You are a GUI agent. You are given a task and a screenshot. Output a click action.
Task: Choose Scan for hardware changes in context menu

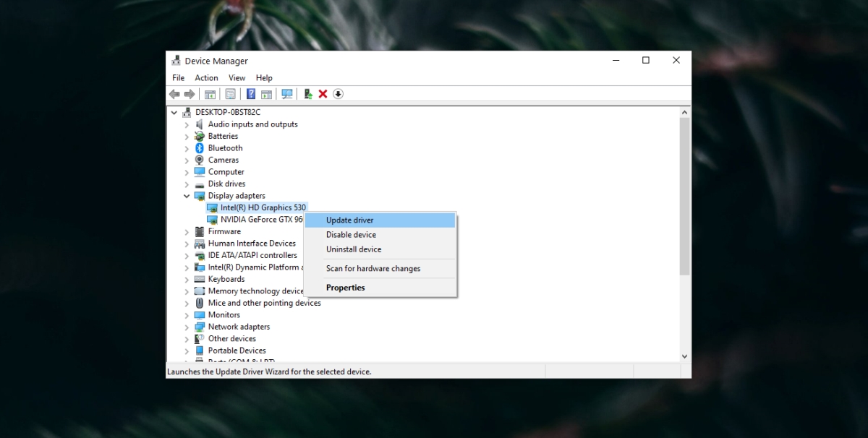(x=380, y=268)
